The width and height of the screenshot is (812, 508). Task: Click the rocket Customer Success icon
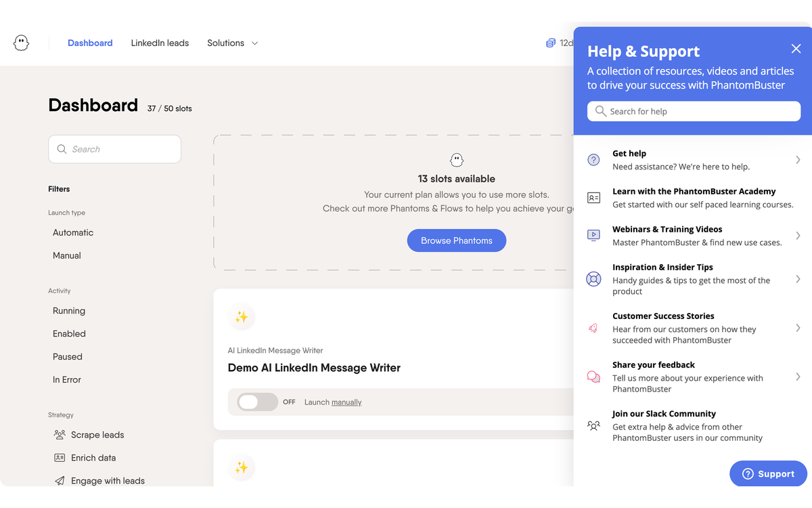pyautogui.click(x=593, y=328)
